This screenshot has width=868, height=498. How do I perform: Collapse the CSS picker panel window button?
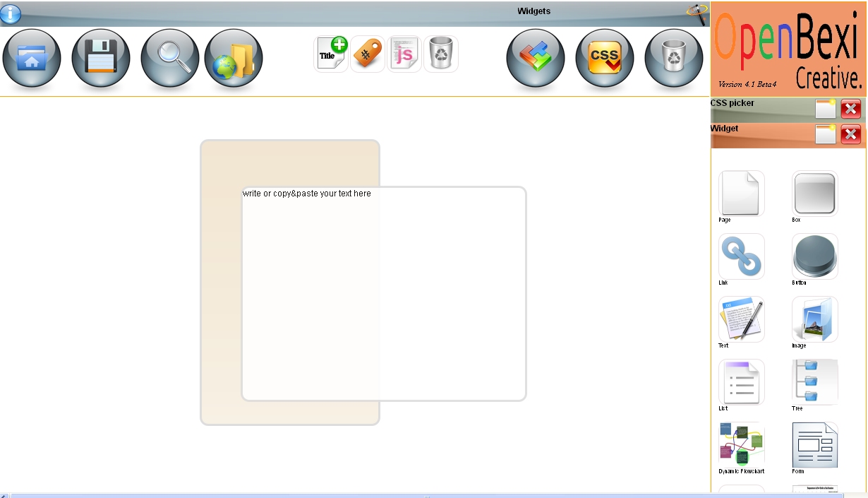coord(826,109)
